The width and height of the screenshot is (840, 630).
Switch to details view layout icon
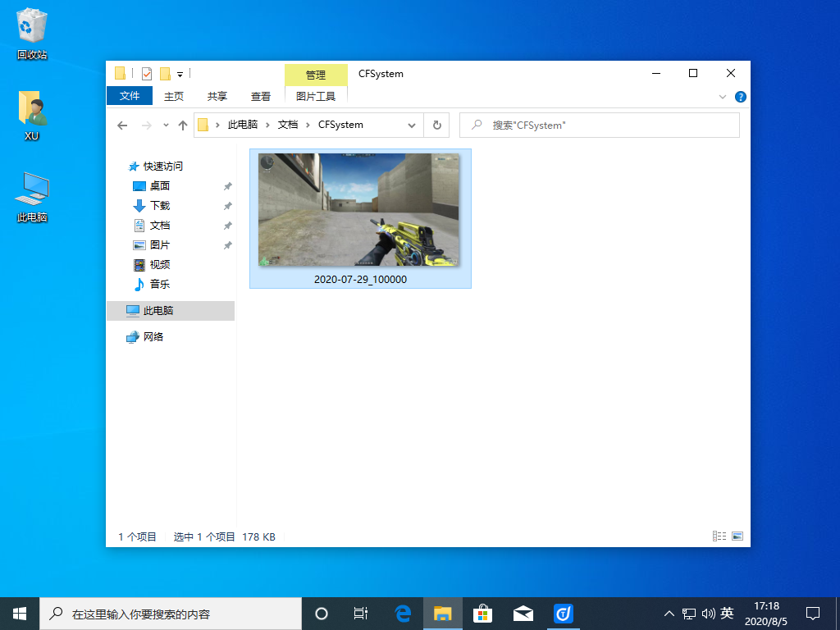click(x=719, y=536)
